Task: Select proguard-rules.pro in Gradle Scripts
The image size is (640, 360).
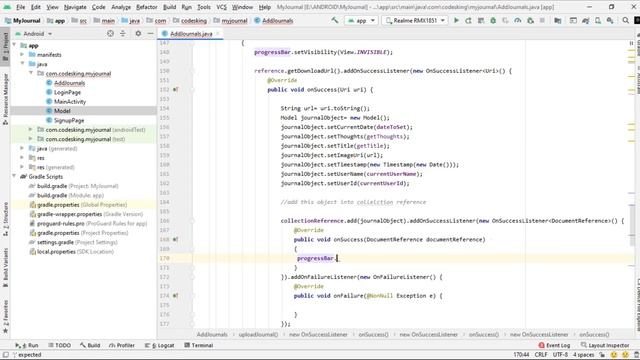Action: coord(60,224)
